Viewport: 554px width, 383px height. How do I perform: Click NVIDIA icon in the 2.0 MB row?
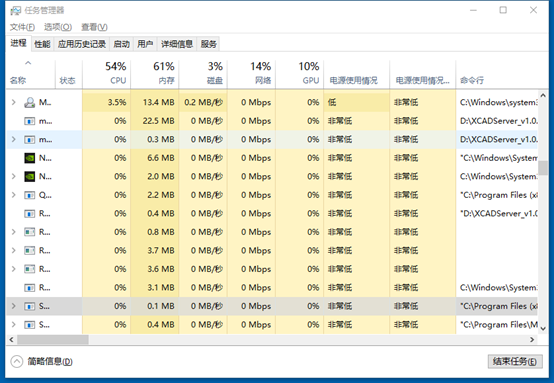(30, 176)
